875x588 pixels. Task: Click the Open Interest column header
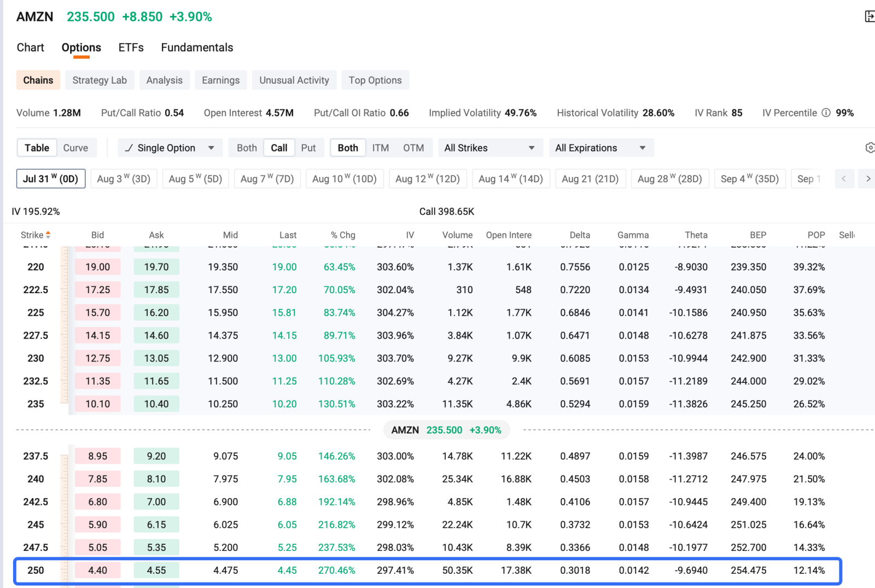click(509, 235)
